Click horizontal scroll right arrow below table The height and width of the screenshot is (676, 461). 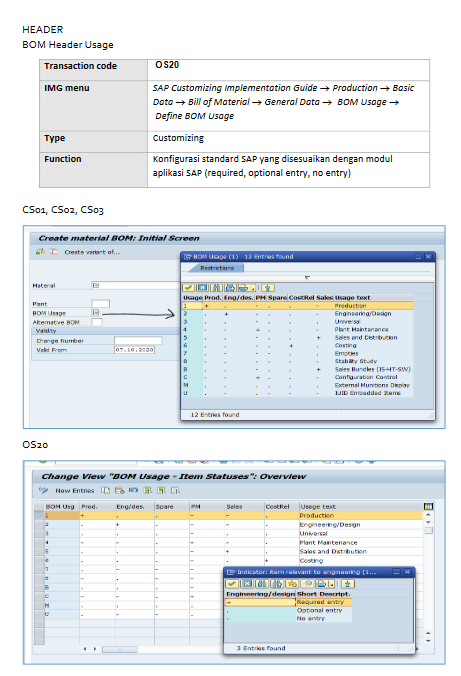pos(95,649)
